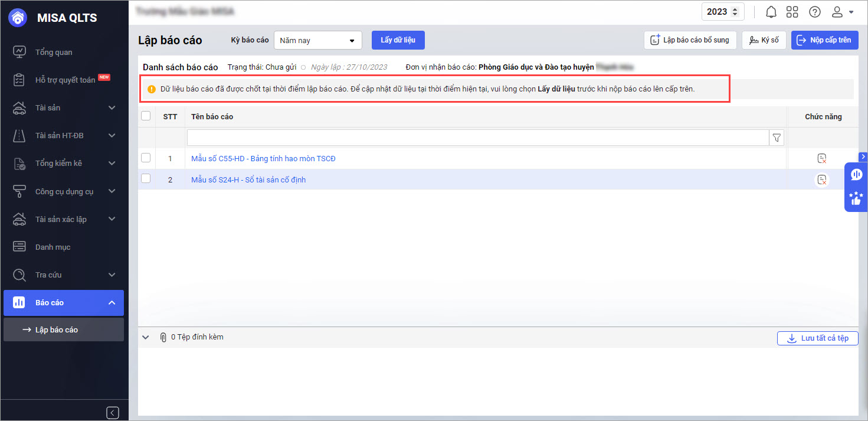Click the Tài sản HT-ĐB road icon
Viewport: 868px width, 421px height.
tap(19, 135)
